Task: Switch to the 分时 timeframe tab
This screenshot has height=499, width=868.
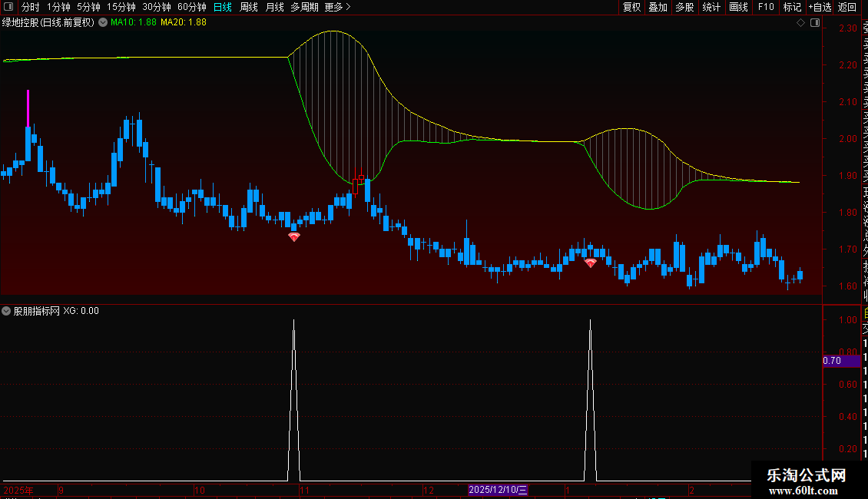Action: 31,7
